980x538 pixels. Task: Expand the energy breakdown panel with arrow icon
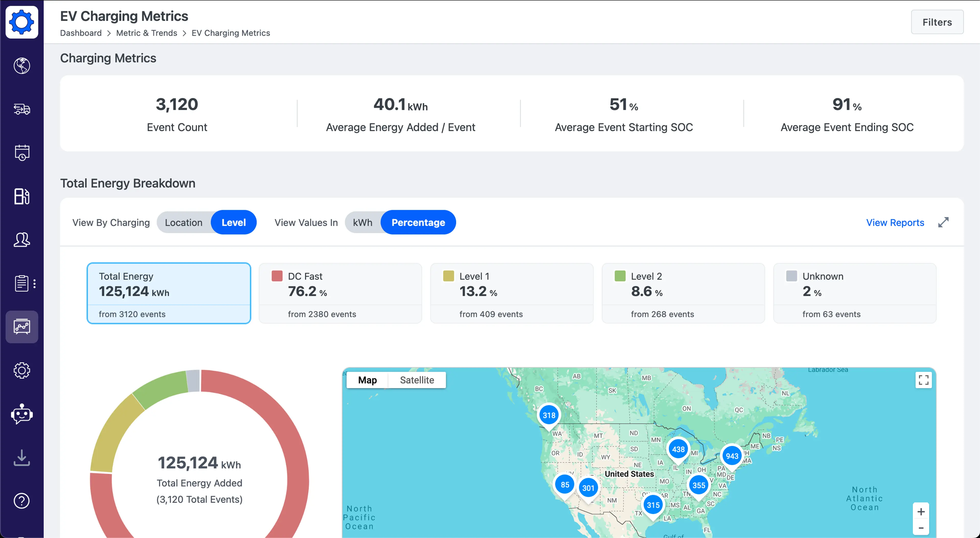point(943,222)
